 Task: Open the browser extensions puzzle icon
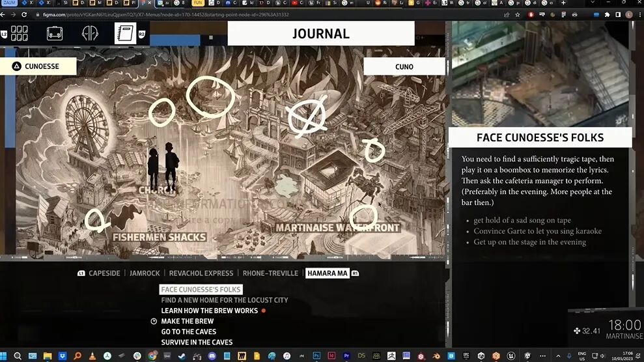tap(607, 15)
